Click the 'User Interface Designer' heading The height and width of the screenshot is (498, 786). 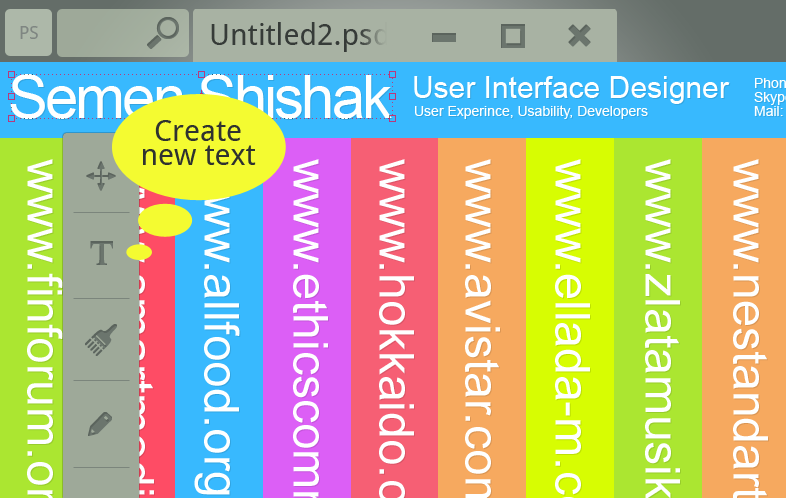[x=570, y=88]
